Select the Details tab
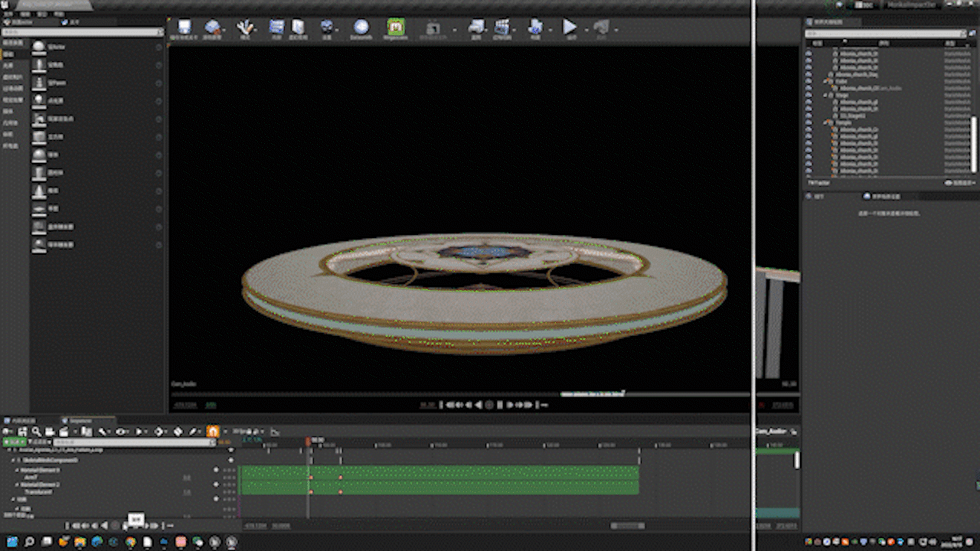 point(817,196)
